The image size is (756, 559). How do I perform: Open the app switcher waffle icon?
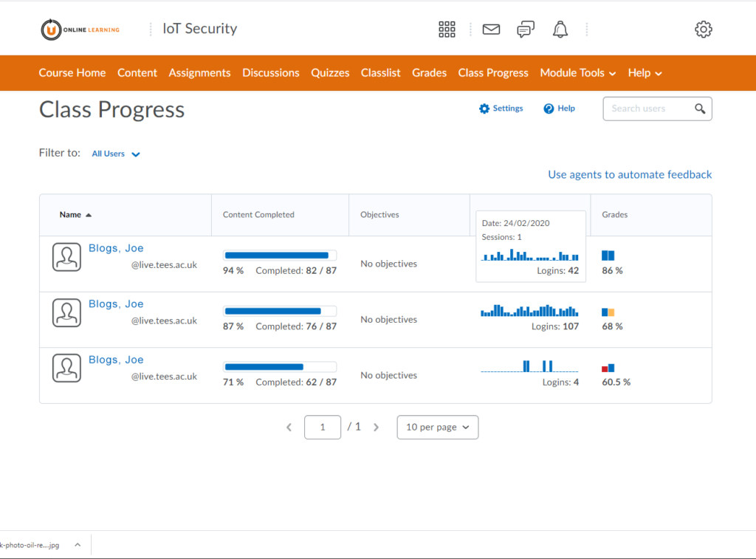point(447,29)
